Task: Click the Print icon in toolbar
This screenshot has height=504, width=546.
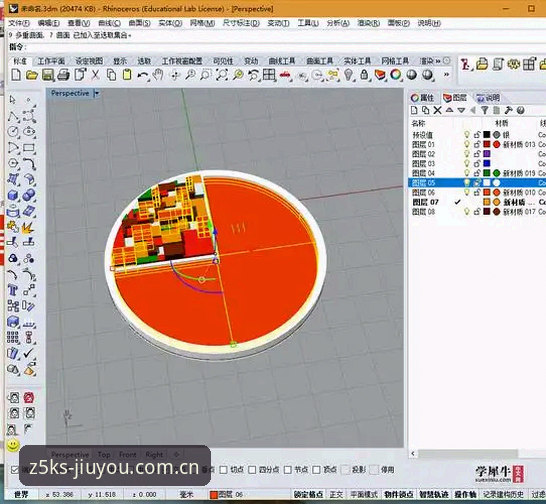Action: point(63,75)
